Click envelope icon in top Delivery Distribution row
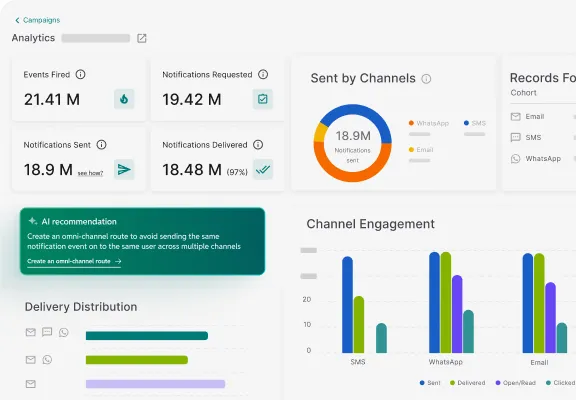576x400 pixels. [x=31, y=332]
